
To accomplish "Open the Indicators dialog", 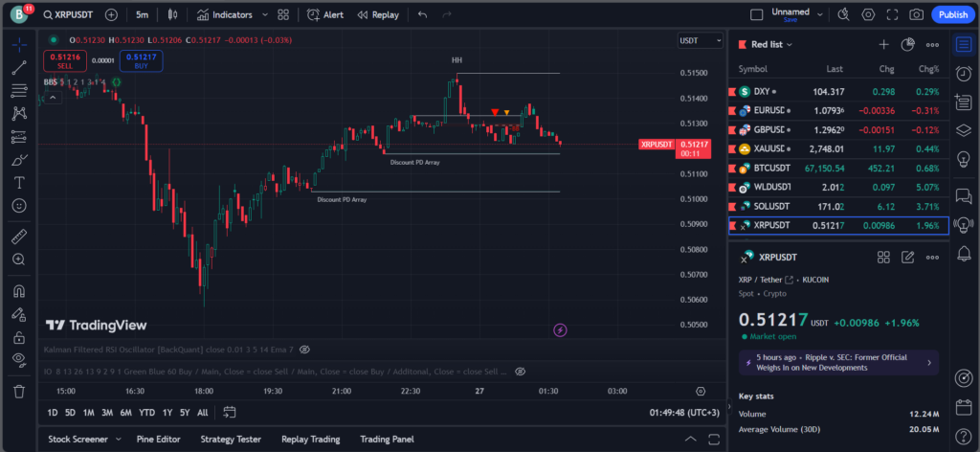I will [x=225, y=14].
